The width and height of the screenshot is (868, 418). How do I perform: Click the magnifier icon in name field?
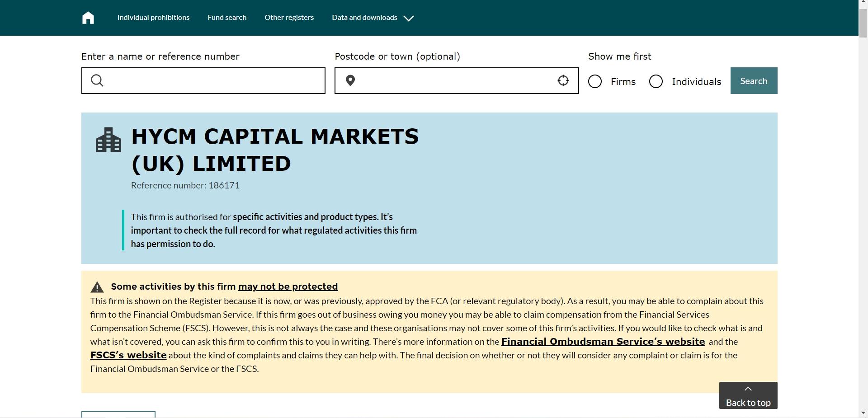point(97,80)
